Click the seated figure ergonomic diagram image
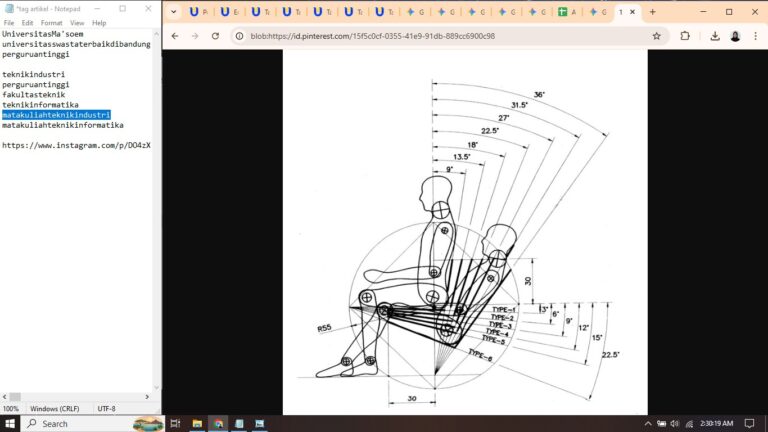This screenshot has width=768, height=432. click(465, 232)
